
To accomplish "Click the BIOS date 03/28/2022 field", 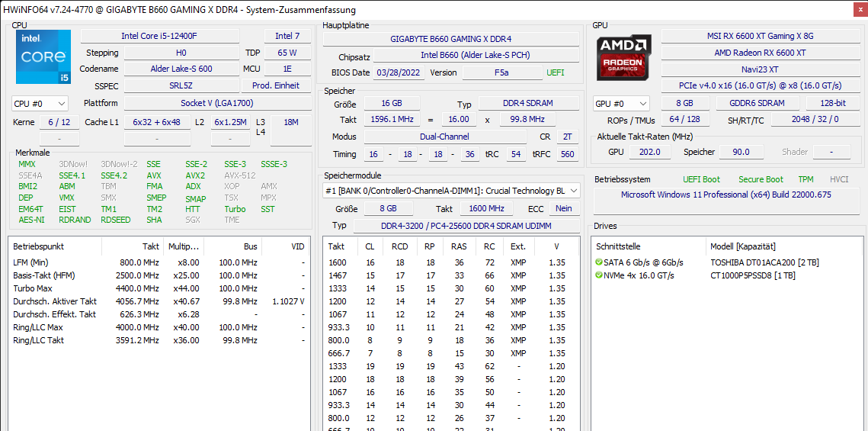I will pos(399,72).
